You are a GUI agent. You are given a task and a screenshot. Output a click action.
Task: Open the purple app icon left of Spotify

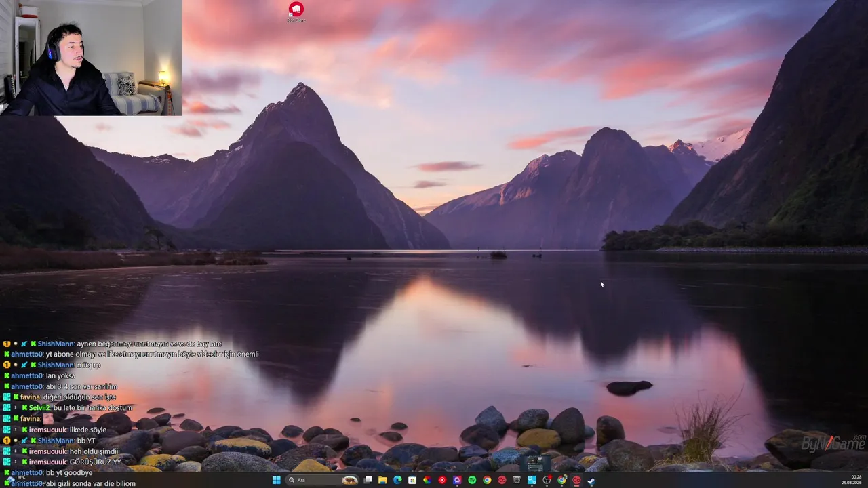(x=457, y=480)
